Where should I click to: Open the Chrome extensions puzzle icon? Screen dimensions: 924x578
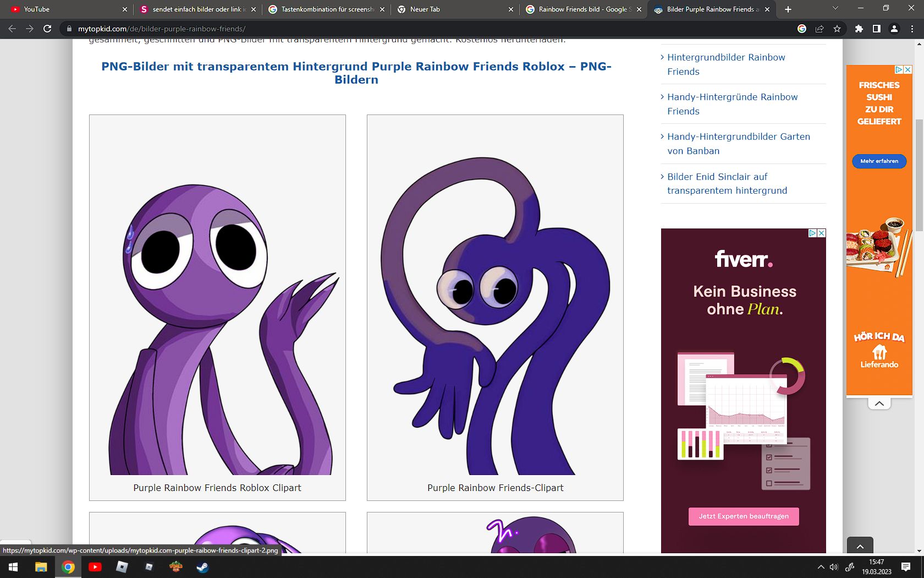(859, 29)
